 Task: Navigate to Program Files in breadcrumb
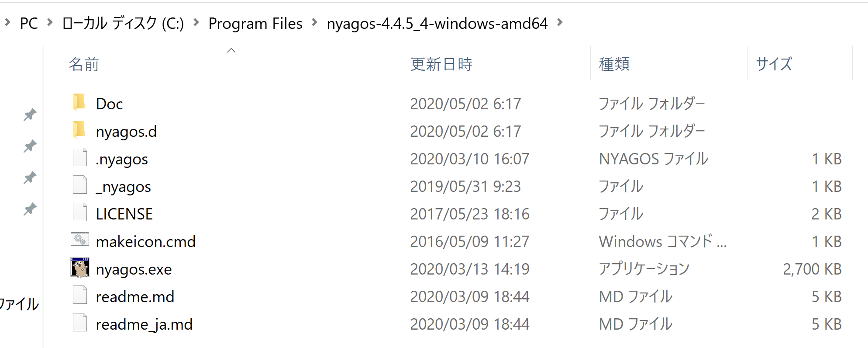click(255, 23)
